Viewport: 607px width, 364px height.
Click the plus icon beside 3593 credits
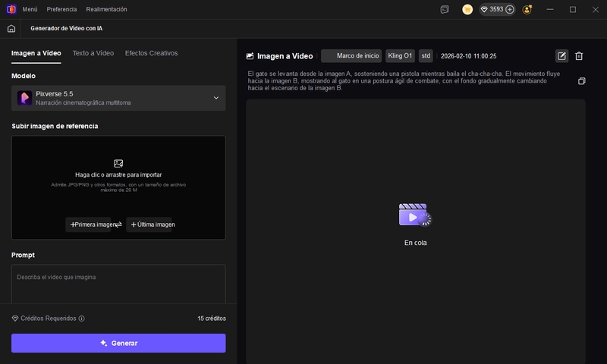510,9
